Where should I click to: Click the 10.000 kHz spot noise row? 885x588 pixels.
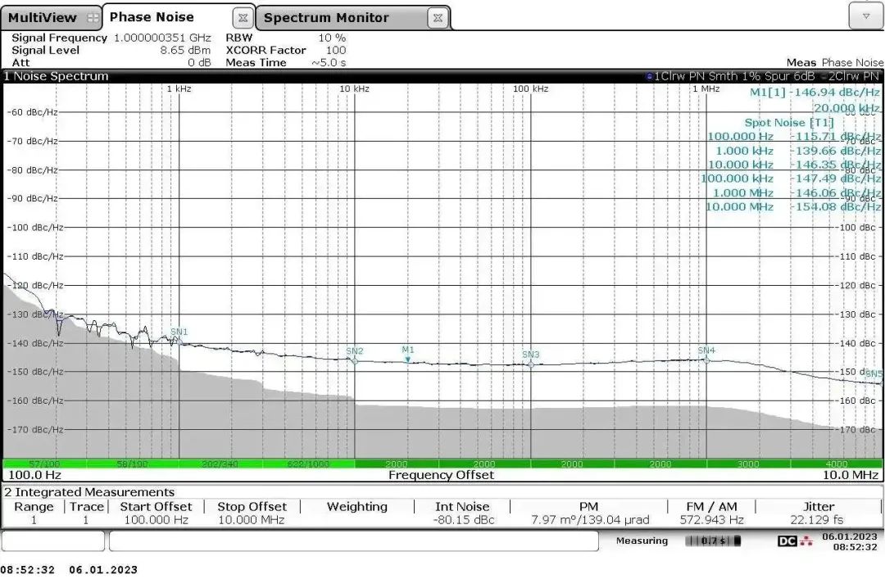pos(794,165)
